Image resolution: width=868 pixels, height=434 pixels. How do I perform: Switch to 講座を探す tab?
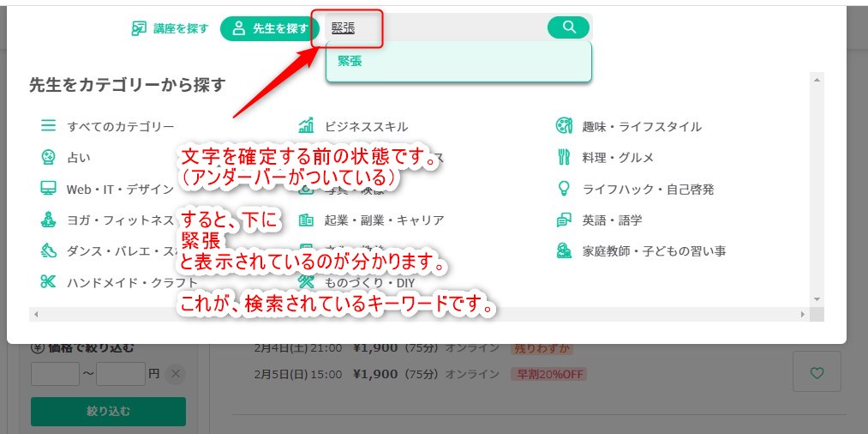pyautogui.click(x=170, y=28)
